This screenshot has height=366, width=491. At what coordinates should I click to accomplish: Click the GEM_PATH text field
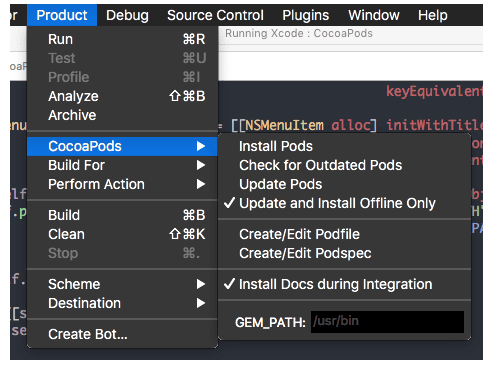(x=387, y=322)
